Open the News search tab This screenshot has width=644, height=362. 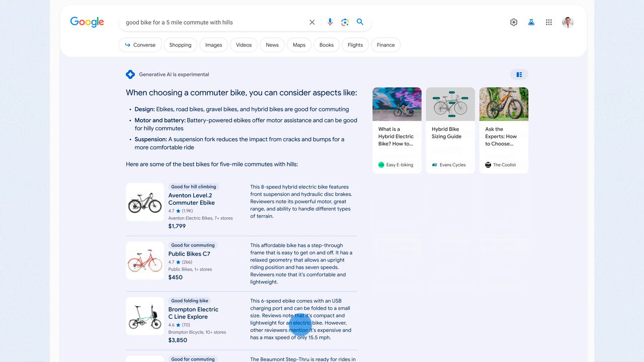pyautogui.click(x=272, y=45)
